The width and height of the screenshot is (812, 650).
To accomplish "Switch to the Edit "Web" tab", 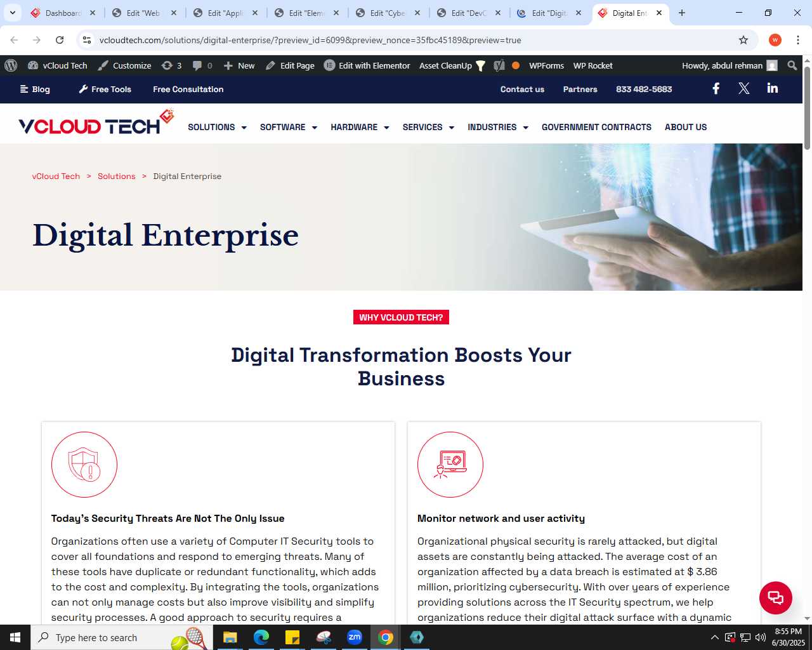I will [x=145, y=13].
